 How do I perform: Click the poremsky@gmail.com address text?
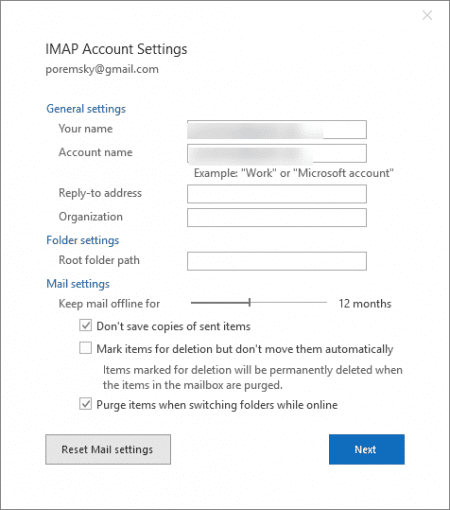coord(102,69)
